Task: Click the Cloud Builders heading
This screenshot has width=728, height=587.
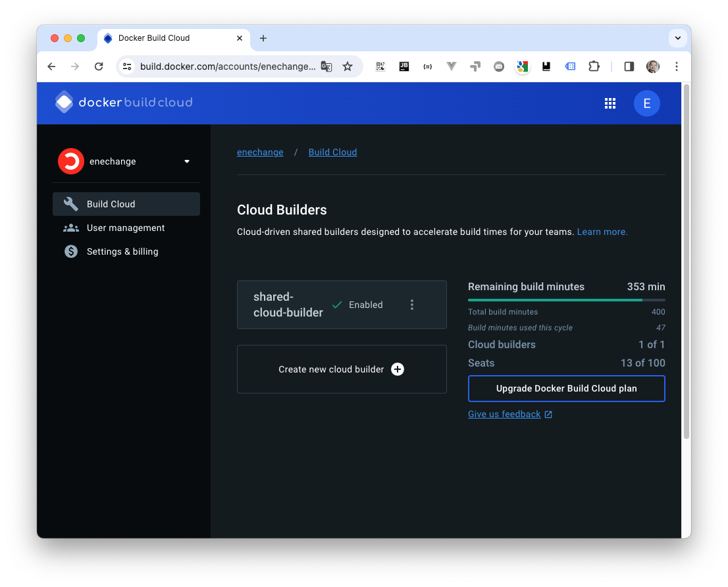Action: pos(282,210)
